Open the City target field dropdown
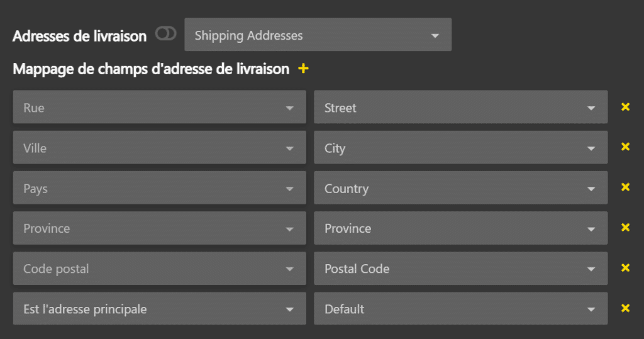 460,148
